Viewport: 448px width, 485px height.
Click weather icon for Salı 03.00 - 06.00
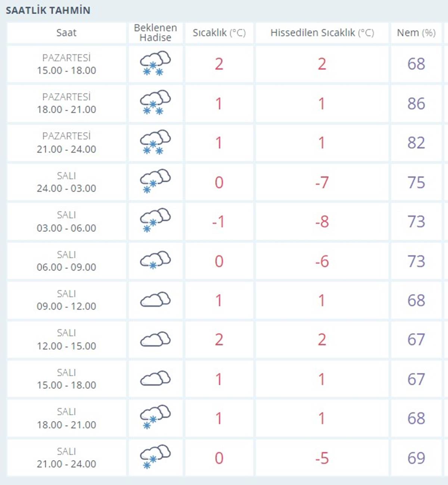(155, 221)
